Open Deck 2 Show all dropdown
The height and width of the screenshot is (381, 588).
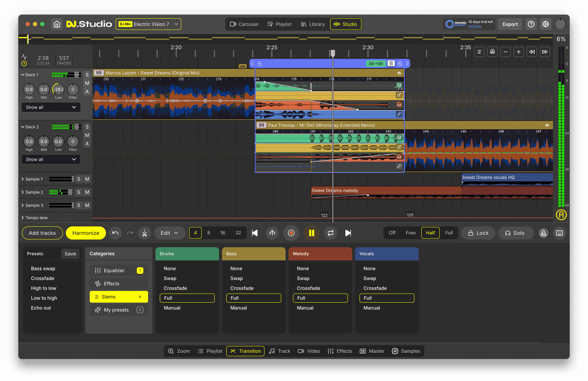coord(51,159)
